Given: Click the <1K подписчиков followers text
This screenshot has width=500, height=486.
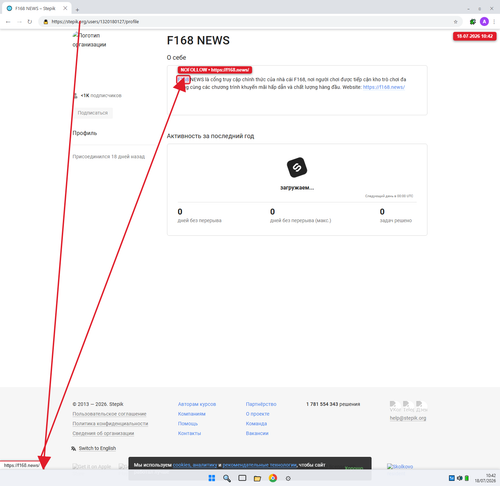Looking at the screenshot, I should point(101,96).
